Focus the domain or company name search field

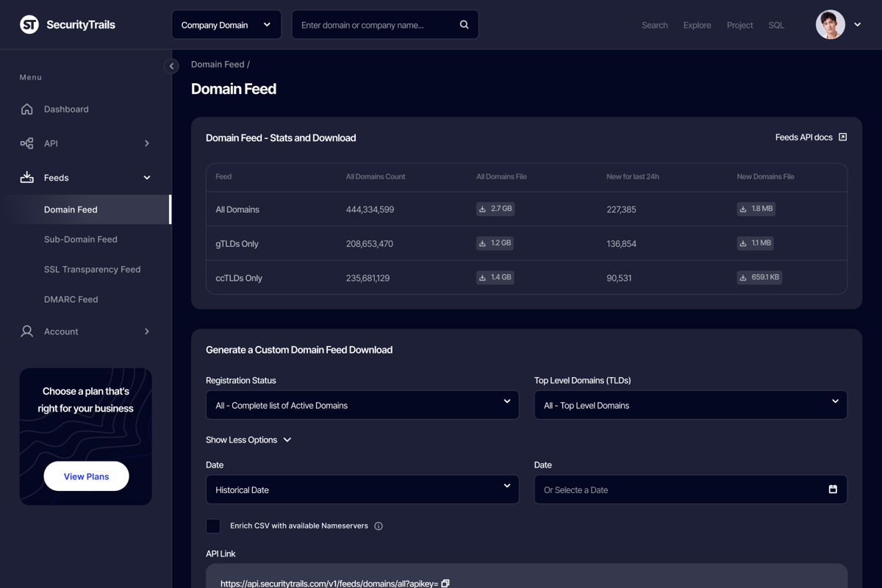[385, 24]
